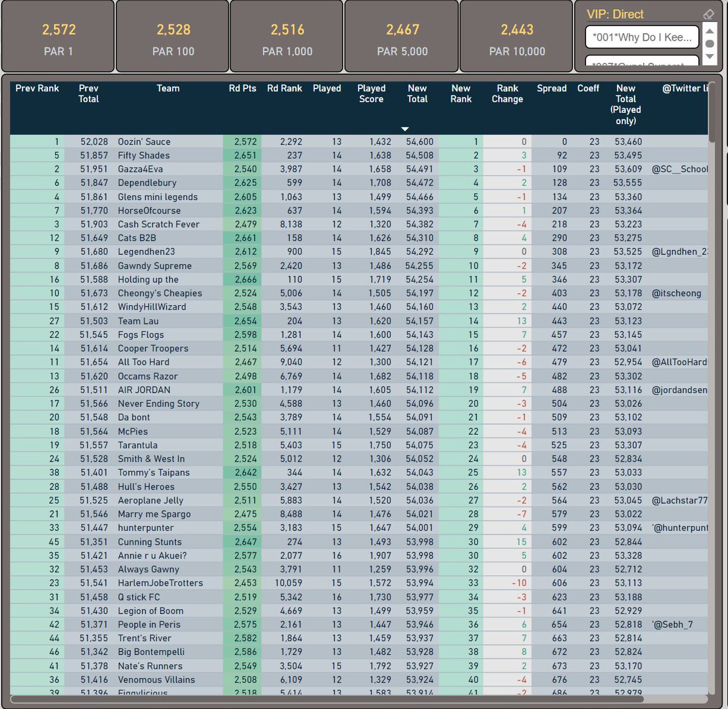
Task: Sort the table by the Spread header
Action: click(551, 88)
